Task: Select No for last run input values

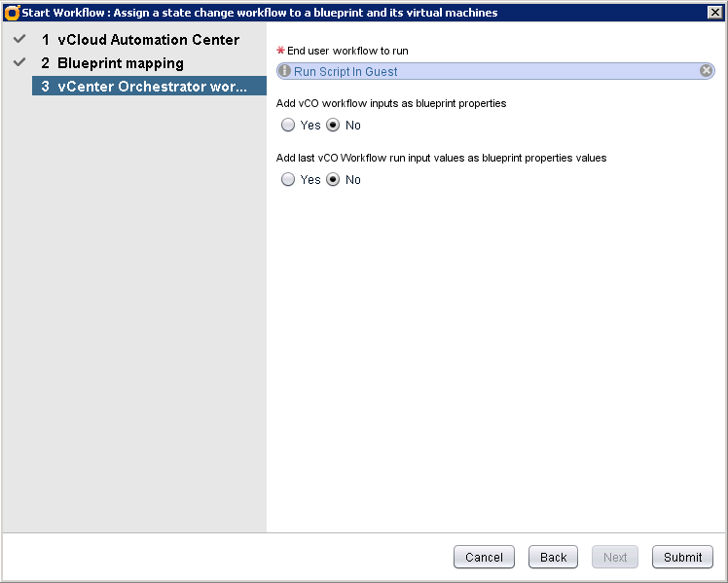Action: 333,180
